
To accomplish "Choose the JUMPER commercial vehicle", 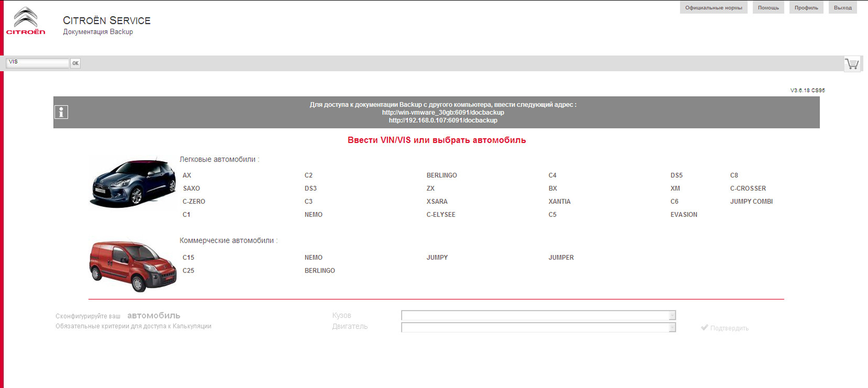I will point(561,258).
